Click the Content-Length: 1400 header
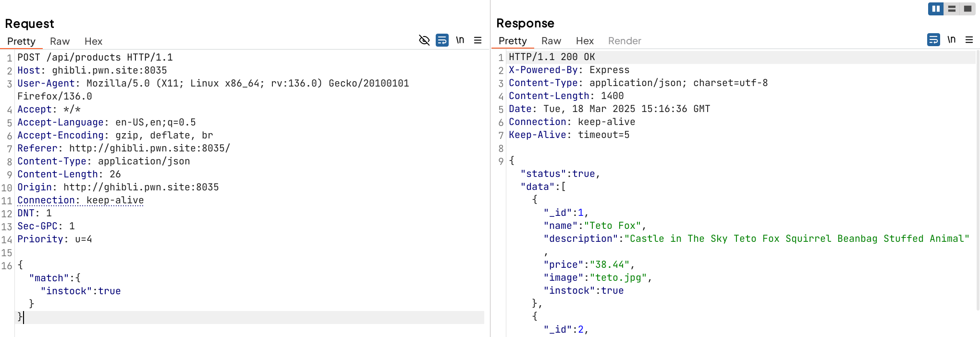The image size is (980, 337). (x=566, y=96)
